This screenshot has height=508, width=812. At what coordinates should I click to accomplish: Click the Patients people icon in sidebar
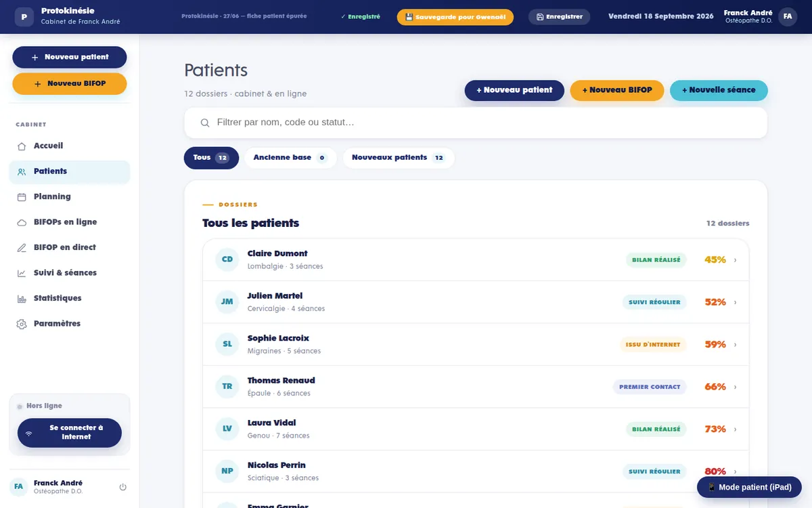pyautogui.click(x=22, y=171)
